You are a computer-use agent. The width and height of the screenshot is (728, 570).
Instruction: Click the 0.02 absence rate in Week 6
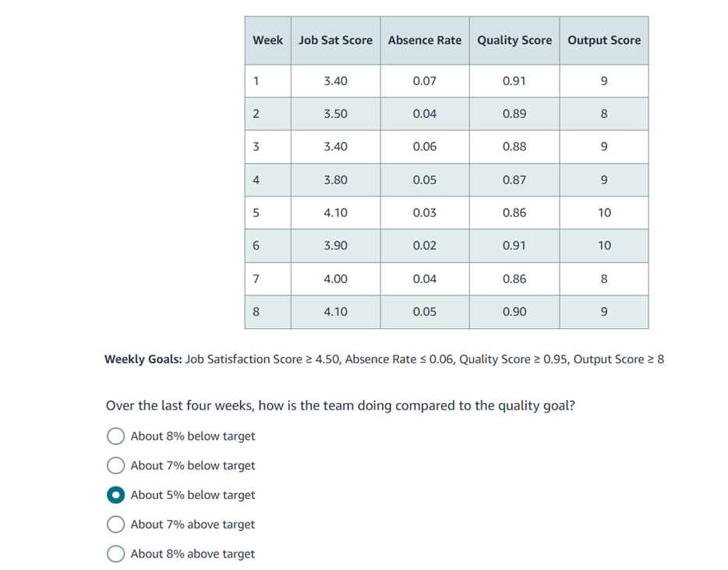[424, 245]
